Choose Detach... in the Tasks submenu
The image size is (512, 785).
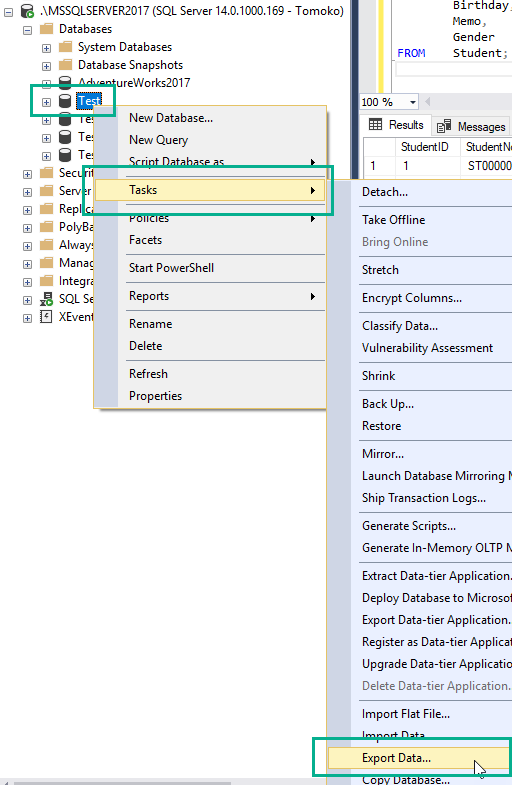pos(420,192)
